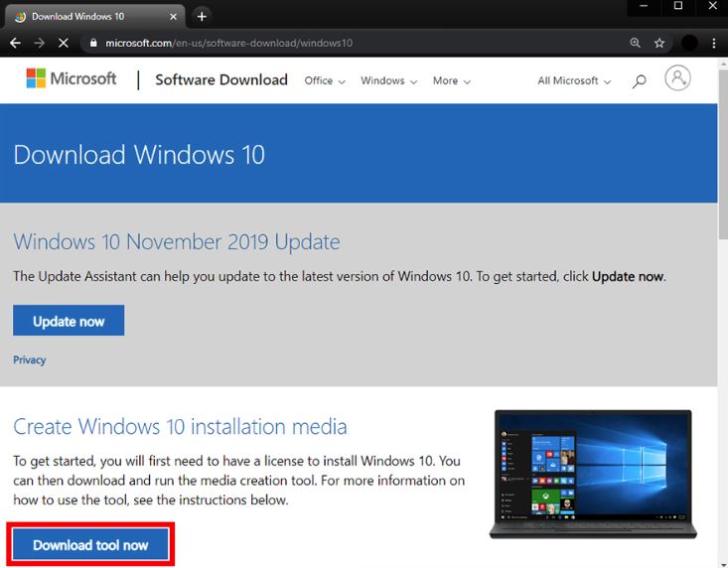Image resolution: width=728 pixels, height=568 pixels.
Task: Click the browser forward arrow
Action: point(40,43)
